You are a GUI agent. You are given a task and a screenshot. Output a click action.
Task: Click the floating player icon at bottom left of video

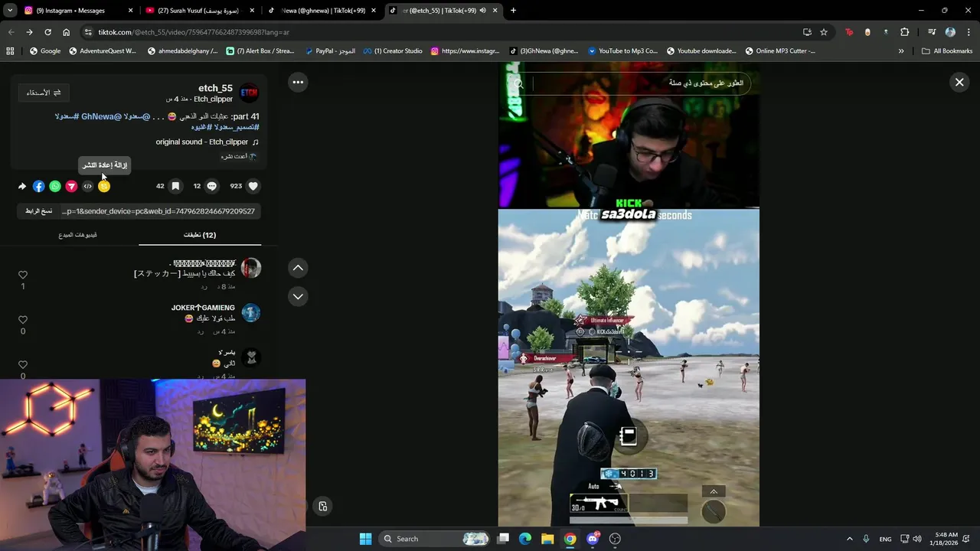coord(323,506)
